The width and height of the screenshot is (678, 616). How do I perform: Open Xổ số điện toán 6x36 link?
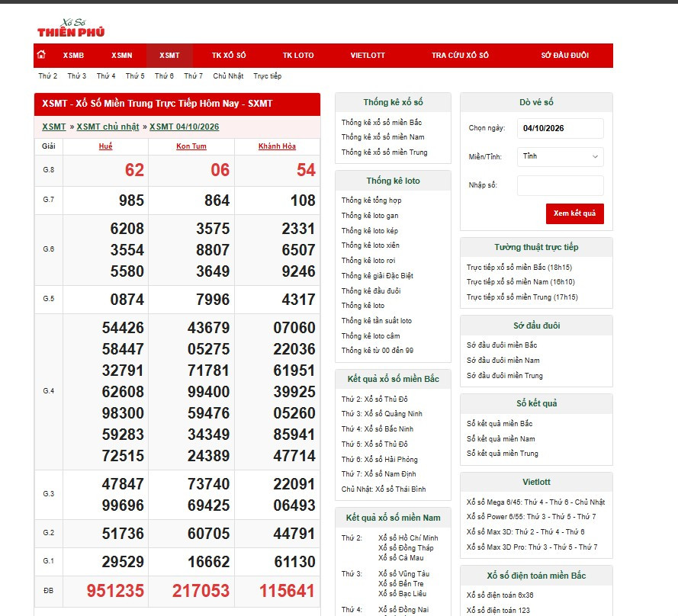pyautogui.click(x=500, y=595)
